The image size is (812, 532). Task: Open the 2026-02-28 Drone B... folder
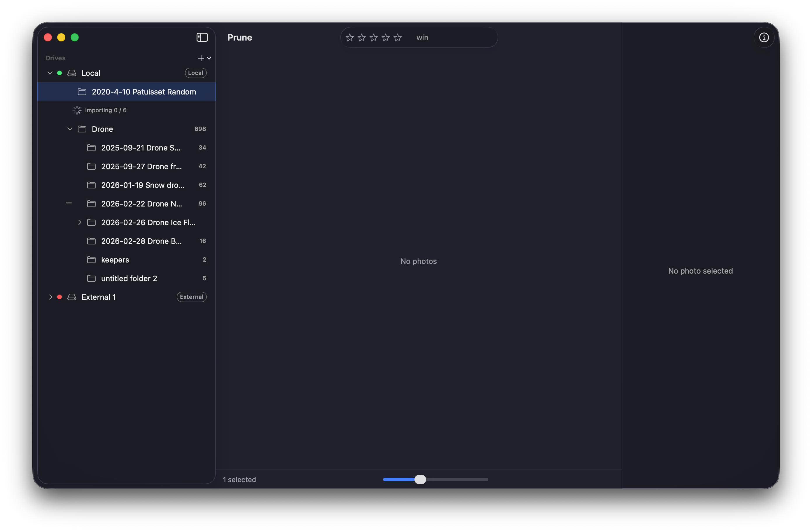(x=127, y=241)
